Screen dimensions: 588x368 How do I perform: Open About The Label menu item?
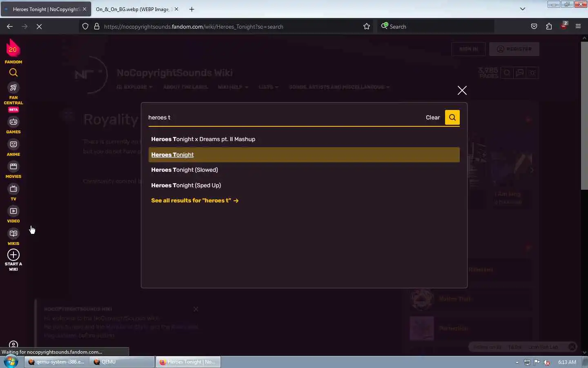tap(185, 87)
